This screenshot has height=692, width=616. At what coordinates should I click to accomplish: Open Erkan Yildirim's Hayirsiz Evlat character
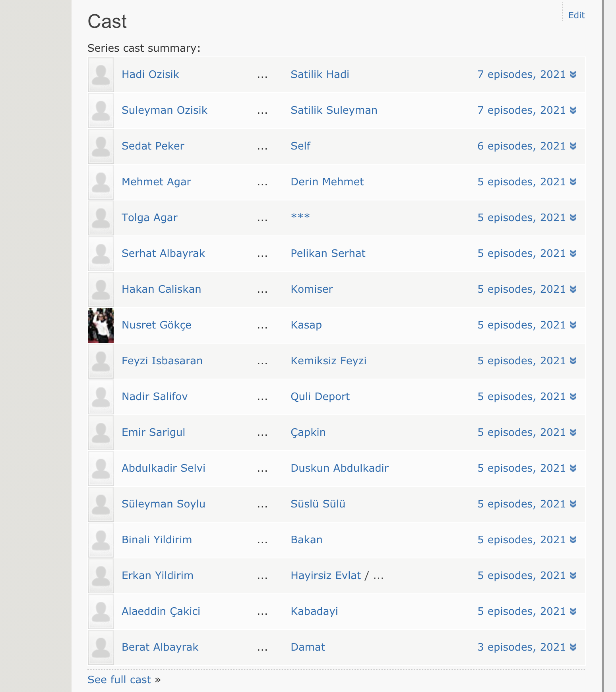pos(325,575)
